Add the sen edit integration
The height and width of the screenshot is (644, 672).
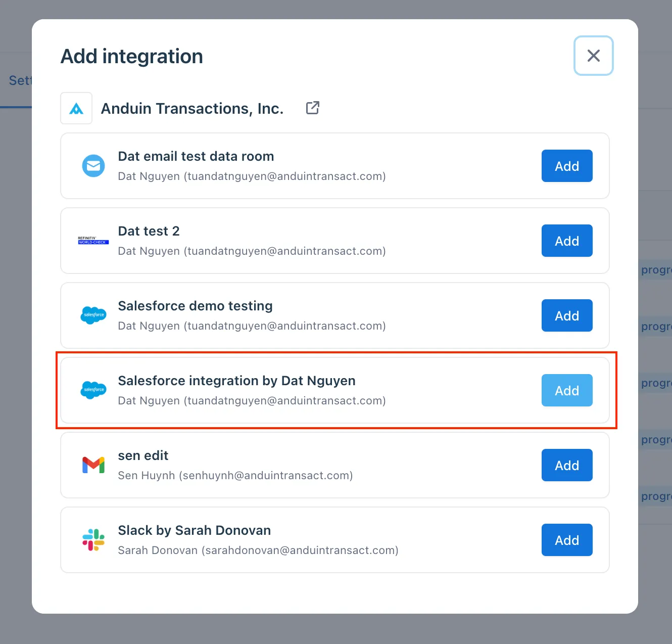[x=567, y=465]
